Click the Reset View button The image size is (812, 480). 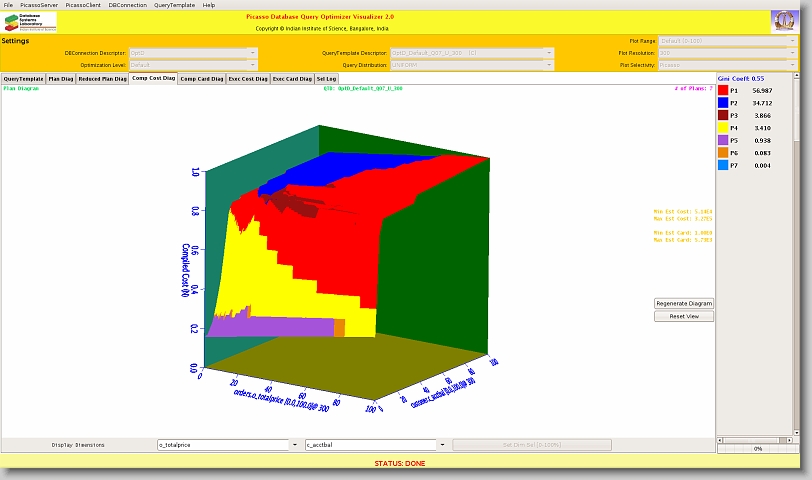tap(684, 316)
